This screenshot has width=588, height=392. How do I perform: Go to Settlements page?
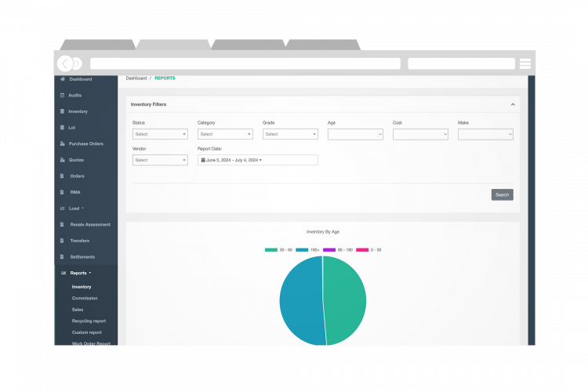[x=82, y=256]
